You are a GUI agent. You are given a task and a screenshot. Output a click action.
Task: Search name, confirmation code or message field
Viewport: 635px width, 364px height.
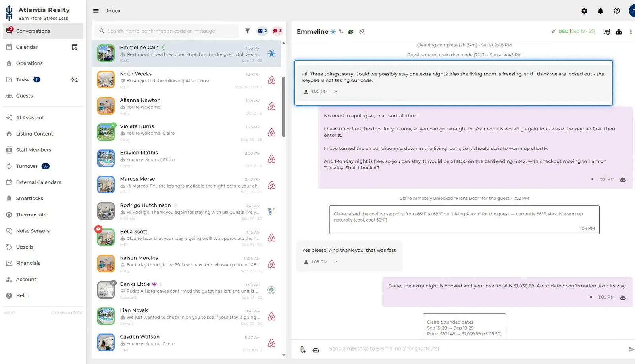coord(167,31)
